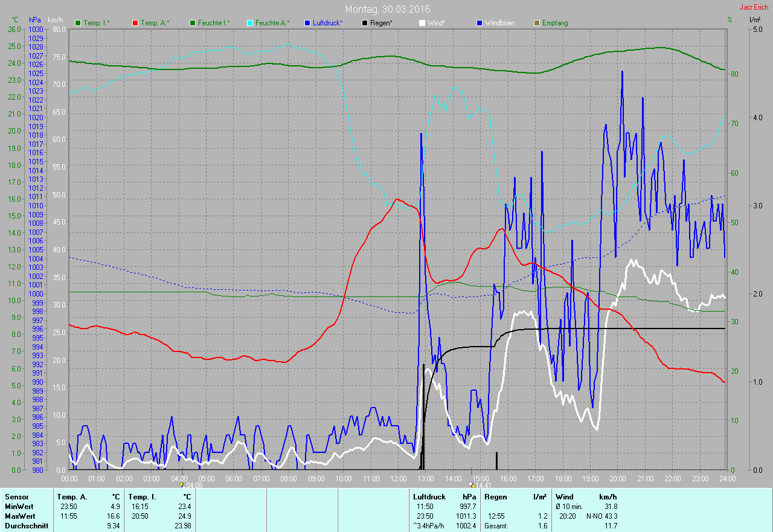Image resolution: width=773 pixels, height=532 pixels.
Task: Click the dark green Feuchte I. legend square
Action: click(193, 23)
